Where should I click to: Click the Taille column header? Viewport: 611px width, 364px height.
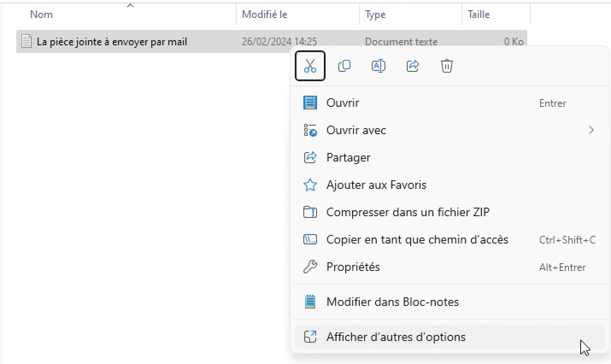(x=478, y=14)
